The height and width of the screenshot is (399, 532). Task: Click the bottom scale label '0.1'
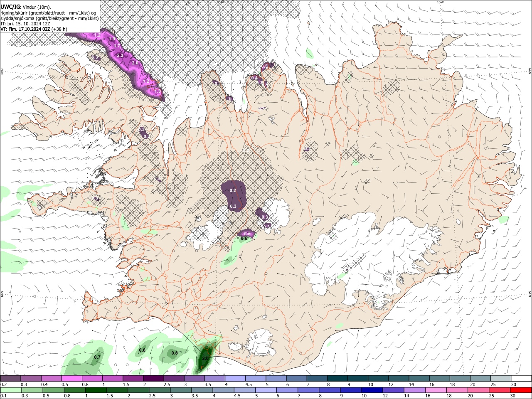point(3,396)
